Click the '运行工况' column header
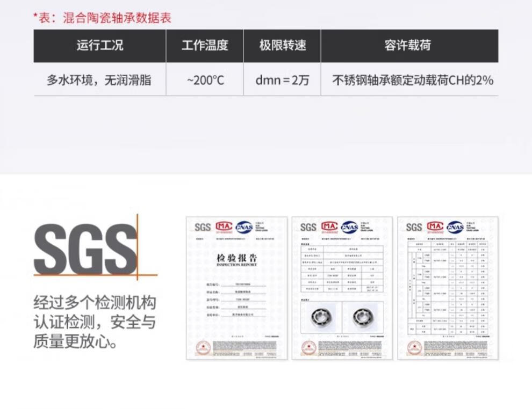Screen dimensions: 532x409 100,46
